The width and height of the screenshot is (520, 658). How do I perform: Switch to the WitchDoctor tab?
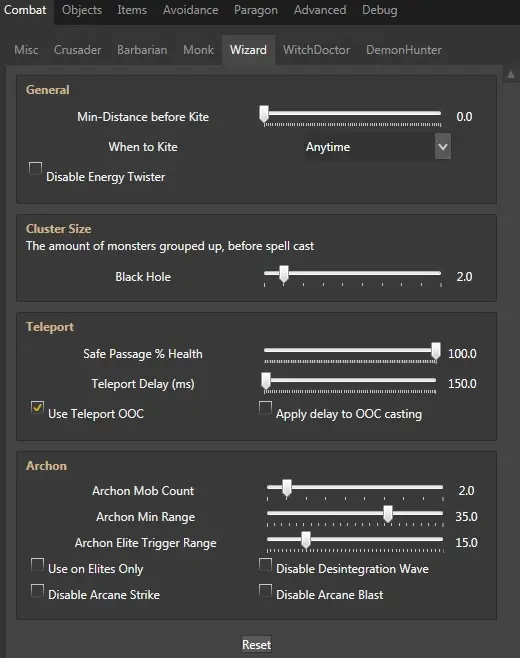(x=316, y=50)
